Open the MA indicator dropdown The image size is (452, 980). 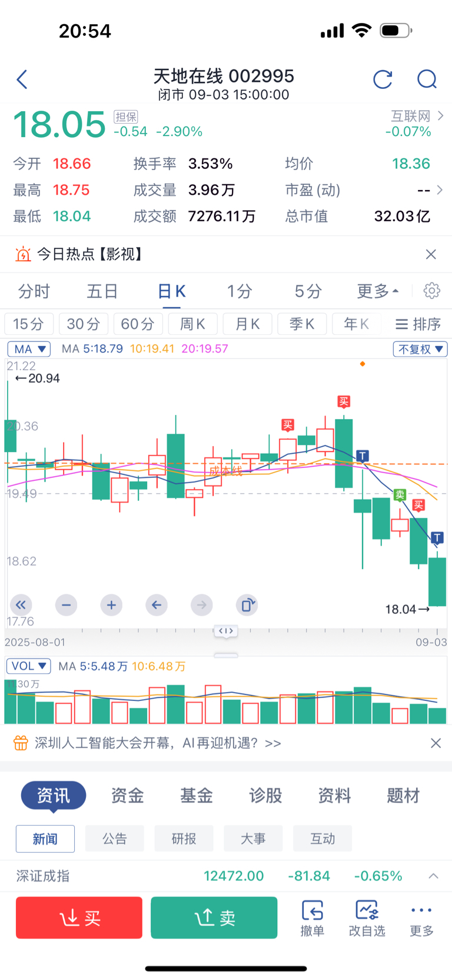[x=29, y=349]
